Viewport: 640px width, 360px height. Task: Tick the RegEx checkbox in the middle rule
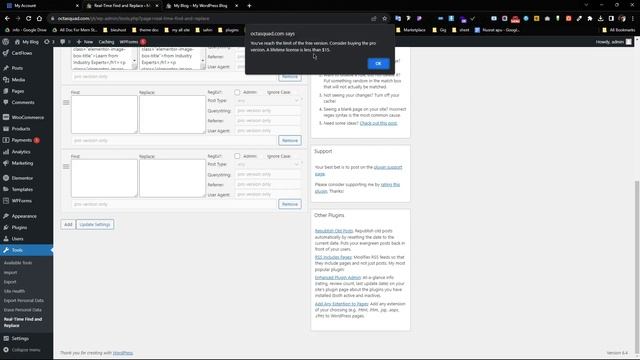[x=237, y=92]
